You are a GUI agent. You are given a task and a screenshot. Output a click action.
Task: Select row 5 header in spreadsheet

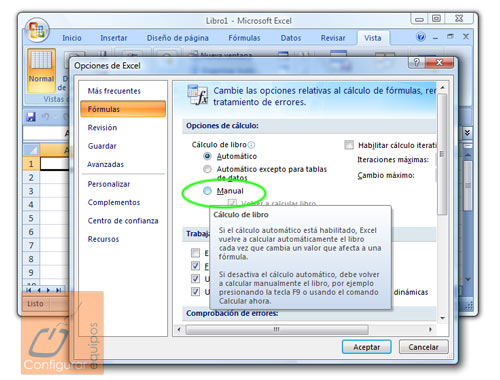point(31,218)
